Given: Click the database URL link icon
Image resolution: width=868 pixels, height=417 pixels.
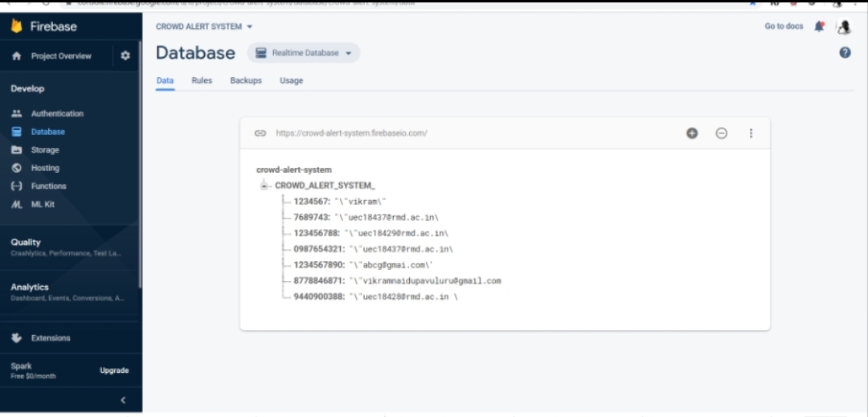Looking at the screenshot, I should [260, 133].
